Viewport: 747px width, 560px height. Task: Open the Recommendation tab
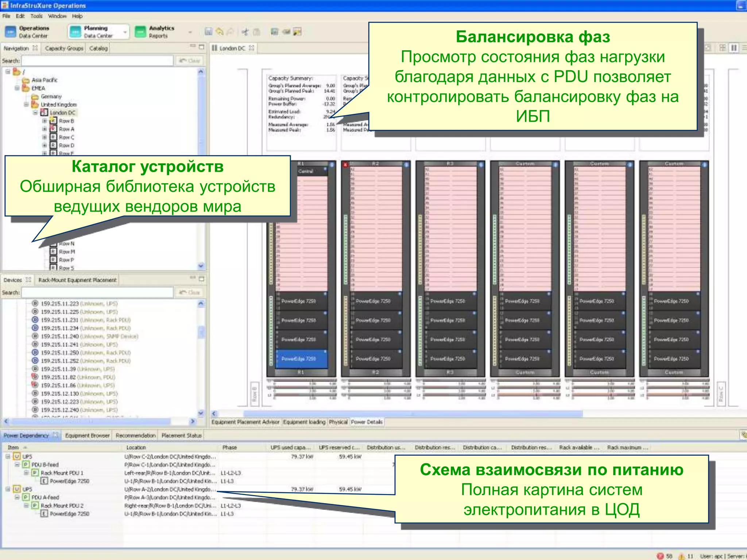[135, 435]
